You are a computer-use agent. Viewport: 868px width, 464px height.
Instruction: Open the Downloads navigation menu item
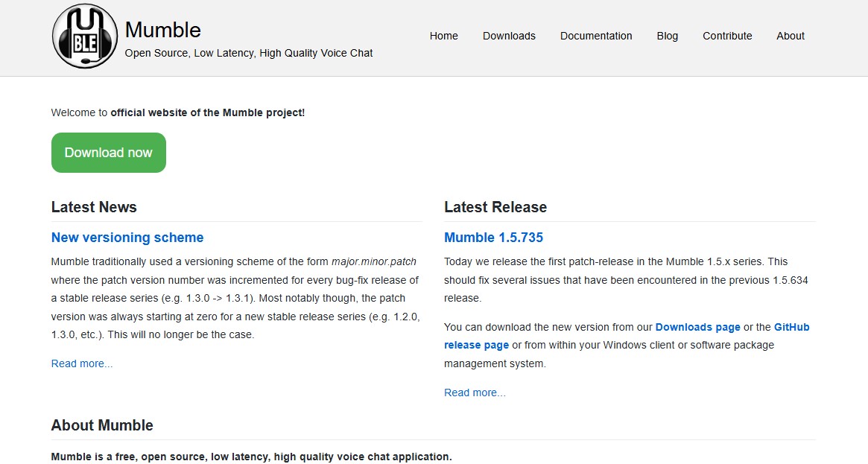pyautogui.click(x=509, y=36)
